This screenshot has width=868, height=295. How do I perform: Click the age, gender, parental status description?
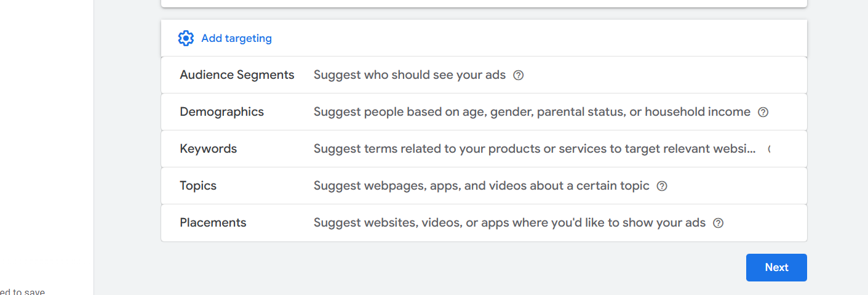pyautogui.click(x=532, y=112)
